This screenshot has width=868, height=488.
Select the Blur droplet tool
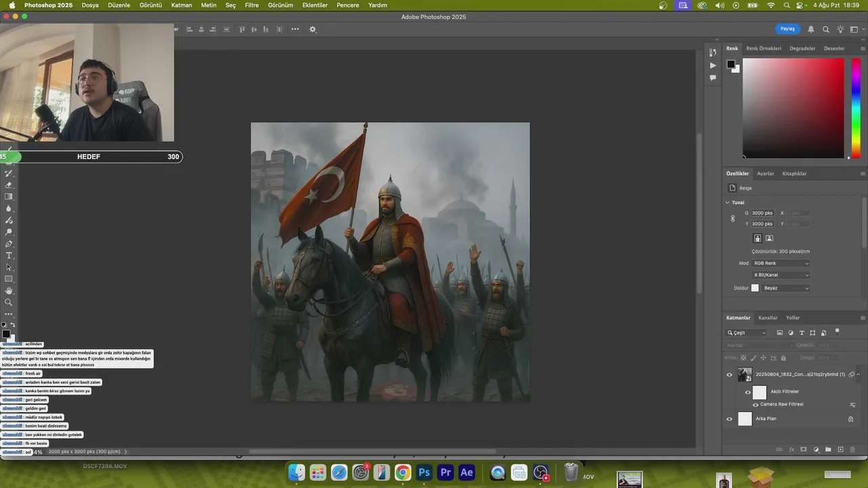9,209
